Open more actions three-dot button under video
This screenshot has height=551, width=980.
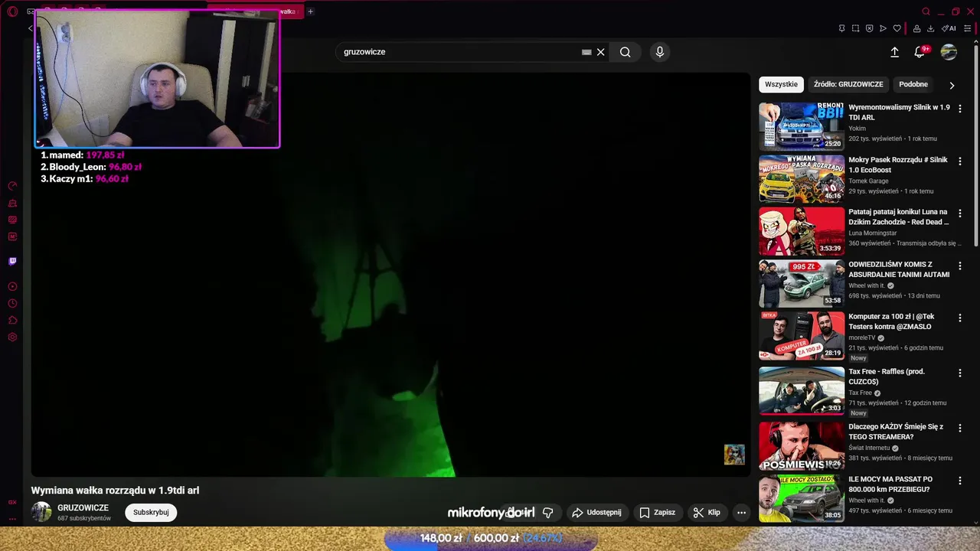coord(741,513)
